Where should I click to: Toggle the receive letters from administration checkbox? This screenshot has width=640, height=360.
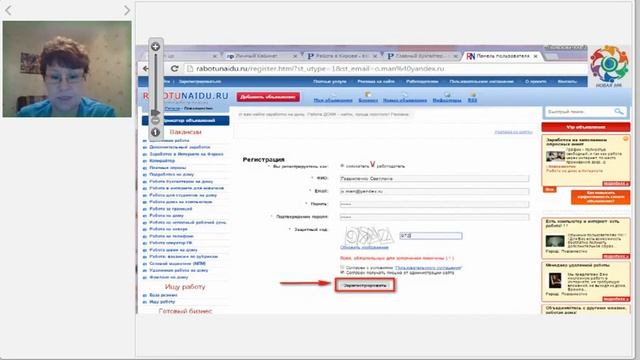[342, 272]
